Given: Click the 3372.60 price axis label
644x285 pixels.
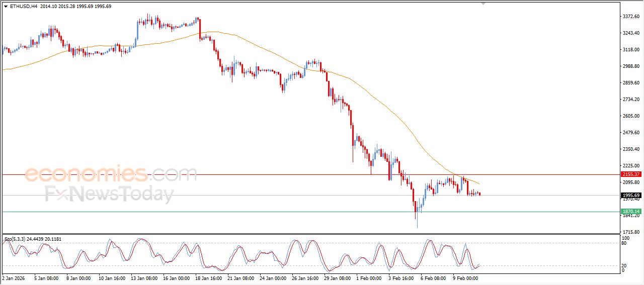Looking at the screenshot, I should coord(630,17).
